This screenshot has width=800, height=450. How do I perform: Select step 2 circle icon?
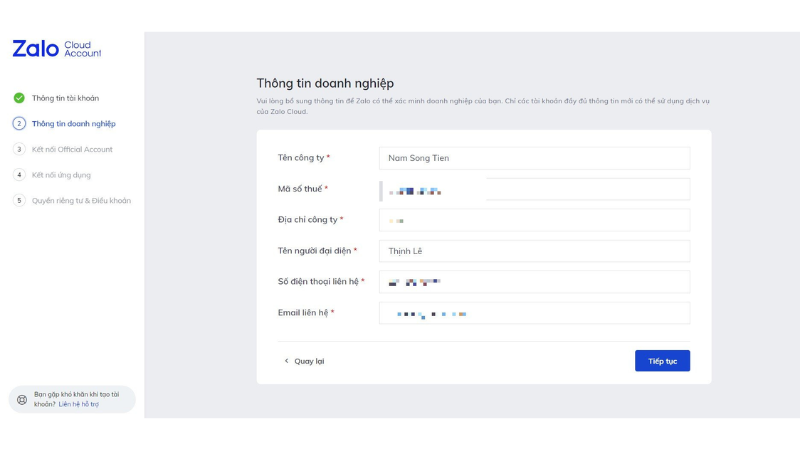tap(19, 124)
